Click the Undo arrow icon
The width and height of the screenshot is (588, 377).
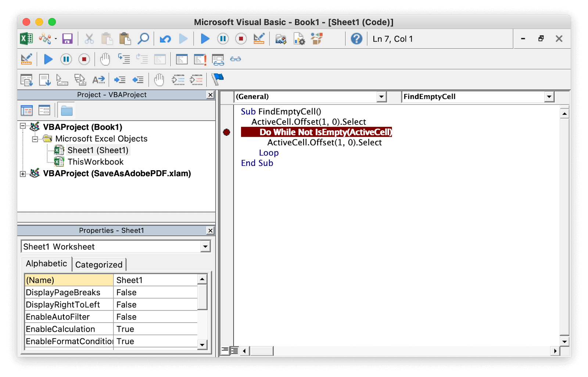point(165,39)
